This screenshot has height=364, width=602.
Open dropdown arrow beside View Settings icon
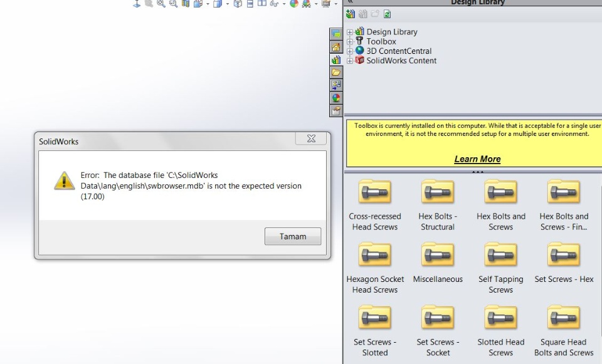335,4
